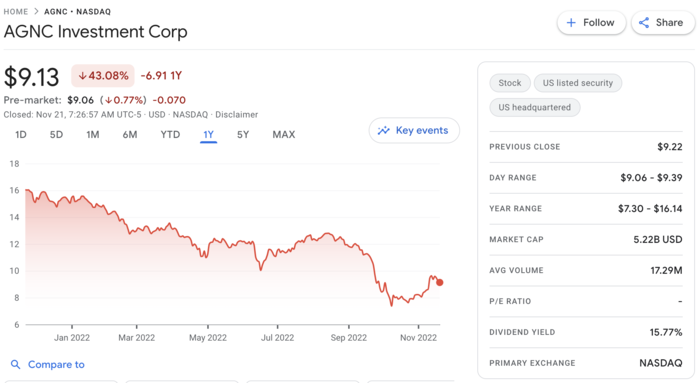
Task: Click the breadcrumb chevron after HOME
Action: [x=37, y=12]
